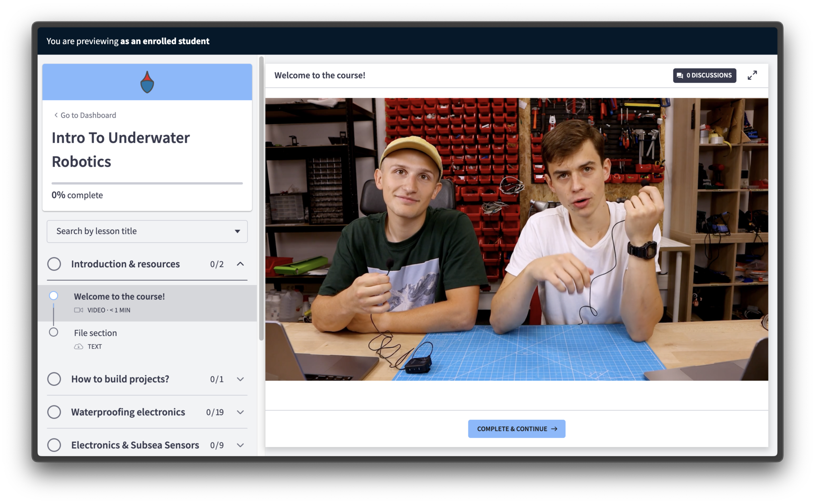Click the course logo icon in header
Viewport: 815px width, 504px height.
[x=147, y=82]
